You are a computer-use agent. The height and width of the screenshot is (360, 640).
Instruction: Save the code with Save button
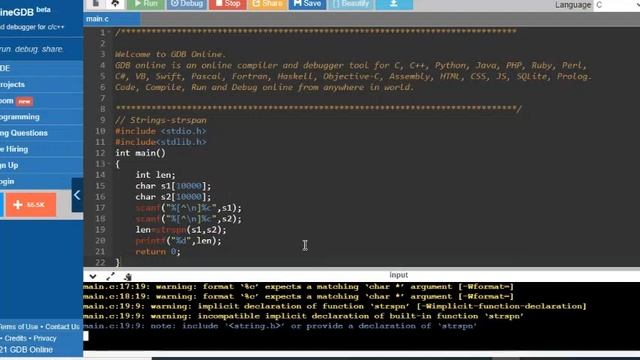[307, 4]
